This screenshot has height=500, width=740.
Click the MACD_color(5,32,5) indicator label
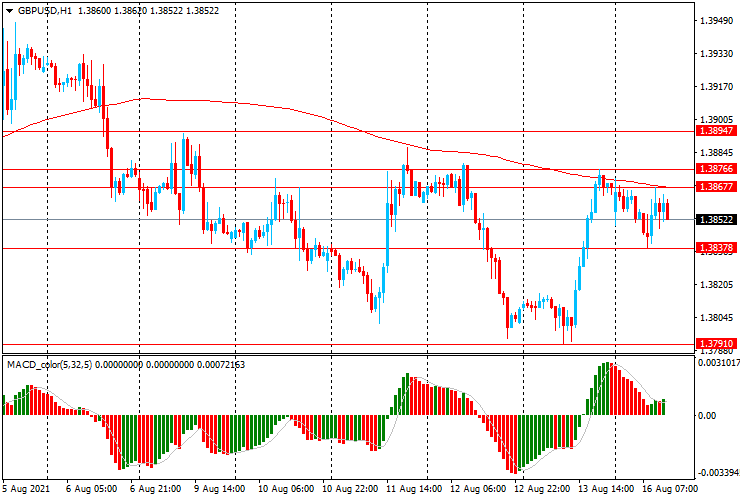coord(54,364)
